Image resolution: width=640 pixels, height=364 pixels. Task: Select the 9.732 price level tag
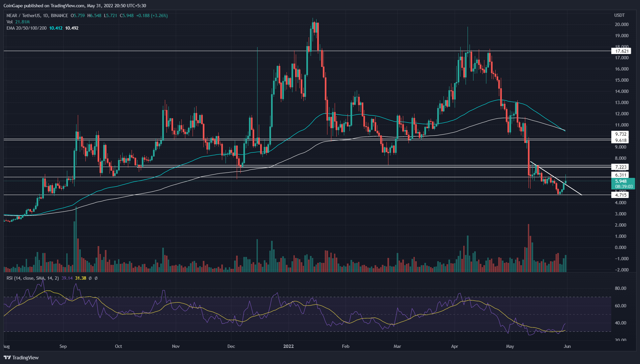621,134
